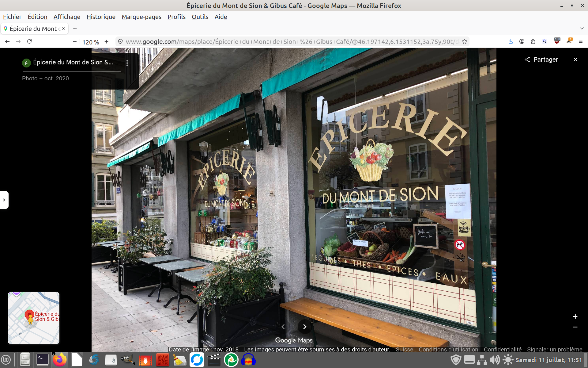The width and height of the screenshot is (588, 368).
Task: Open the blank document taskbar icon
Action: tap(77, 360)
